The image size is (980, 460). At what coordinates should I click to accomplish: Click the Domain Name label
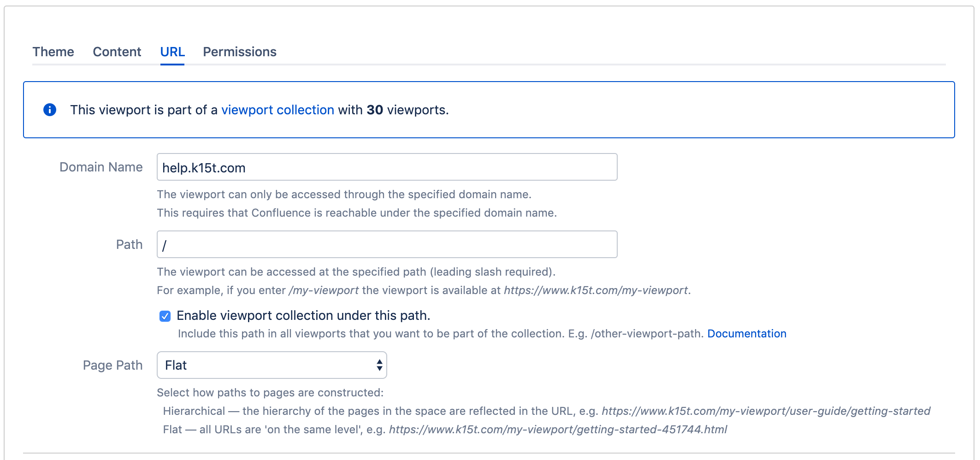tap(101, 167)
